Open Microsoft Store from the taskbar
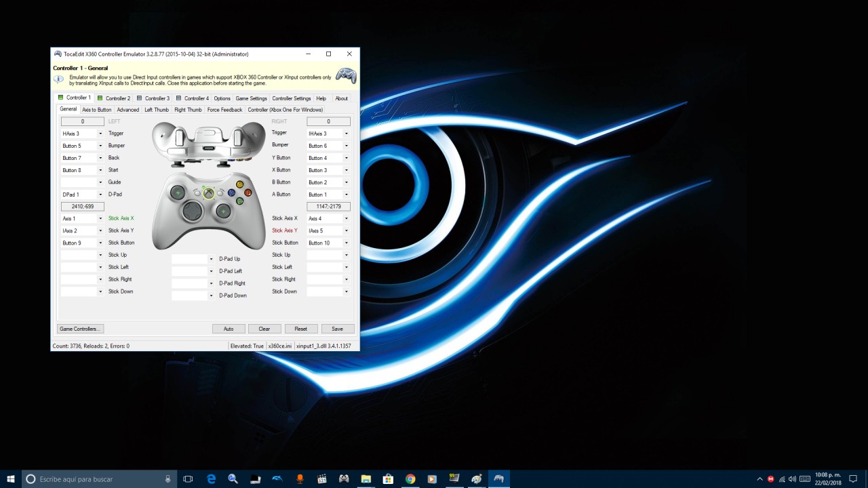 point(388,479)
